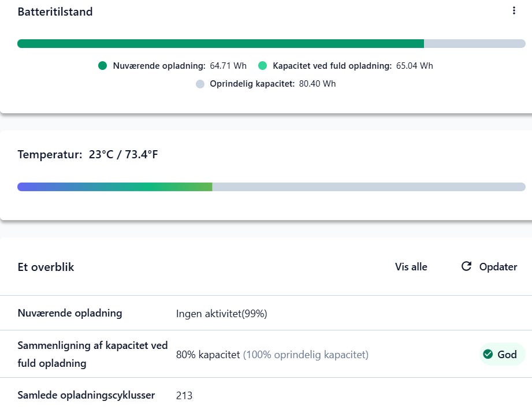Click the gray Oprindelig kapacitet legend dot
This screenshot has width=532, height=409.
(x=200, y=84)
